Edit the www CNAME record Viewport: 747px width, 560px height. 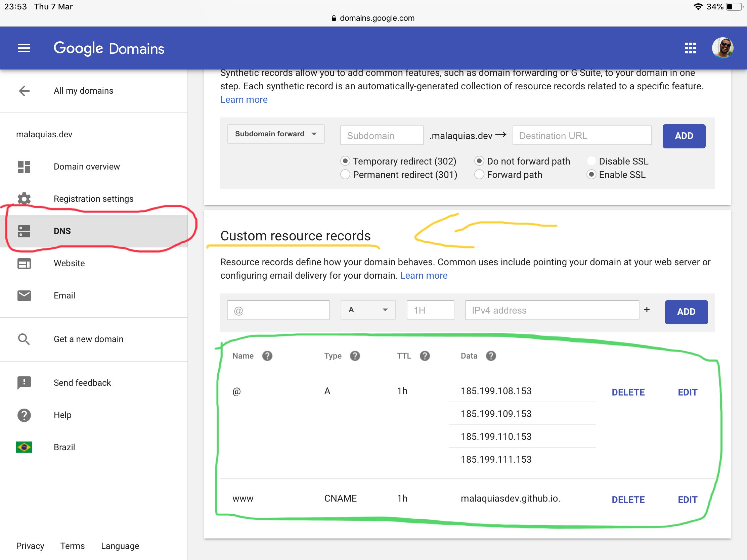[688, 500]
